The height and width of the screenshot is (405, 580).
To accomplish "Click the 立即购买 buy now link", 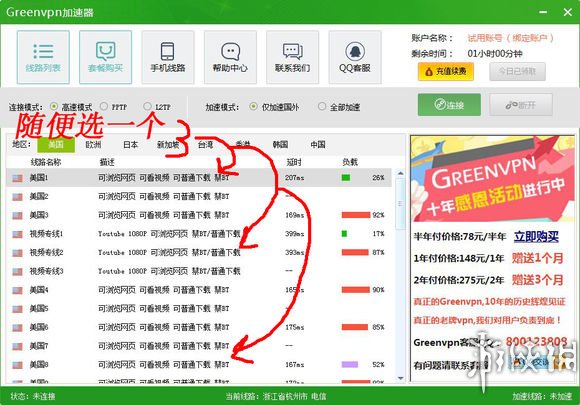I will coord(536,236).
